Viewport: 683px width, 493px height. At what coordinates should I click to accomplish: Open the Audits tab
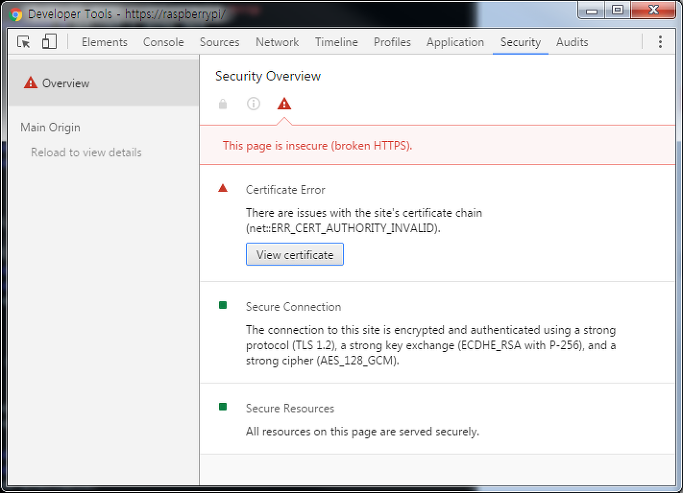click(572, 42)
